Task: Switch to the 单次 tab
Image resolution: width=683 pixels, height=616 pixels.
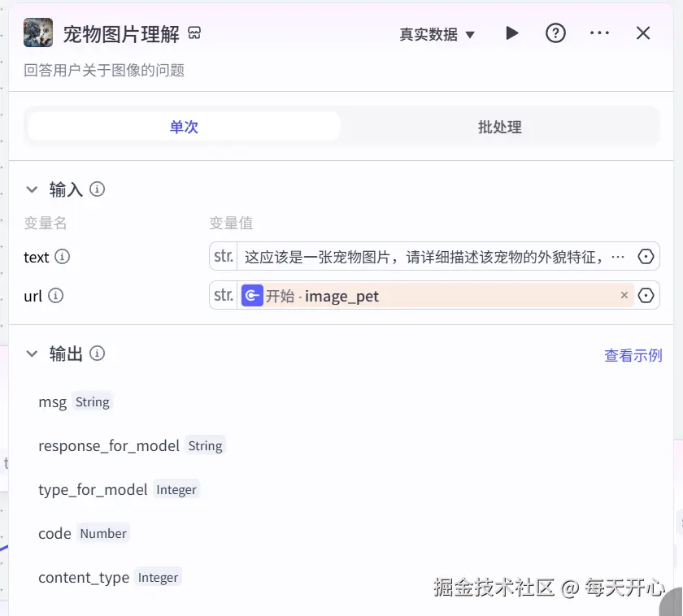Action: tap(184, 127)
